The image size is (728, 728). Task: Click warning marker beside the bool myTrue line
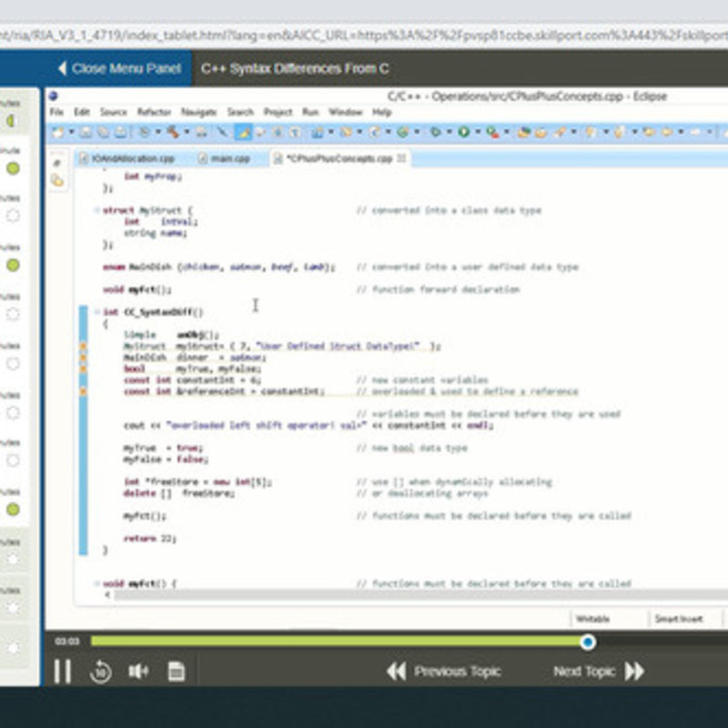83,369
